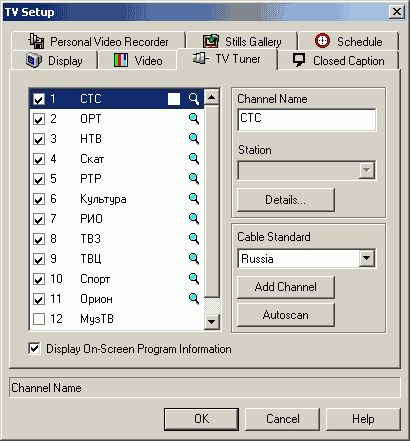This screenshot has width=410, height=441.
Task: Open the Schedule tab
Action: click(x=349, y=41)
